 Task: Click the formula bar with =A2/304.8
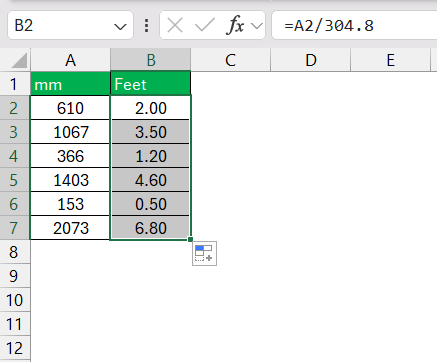[x=354, y=25]
